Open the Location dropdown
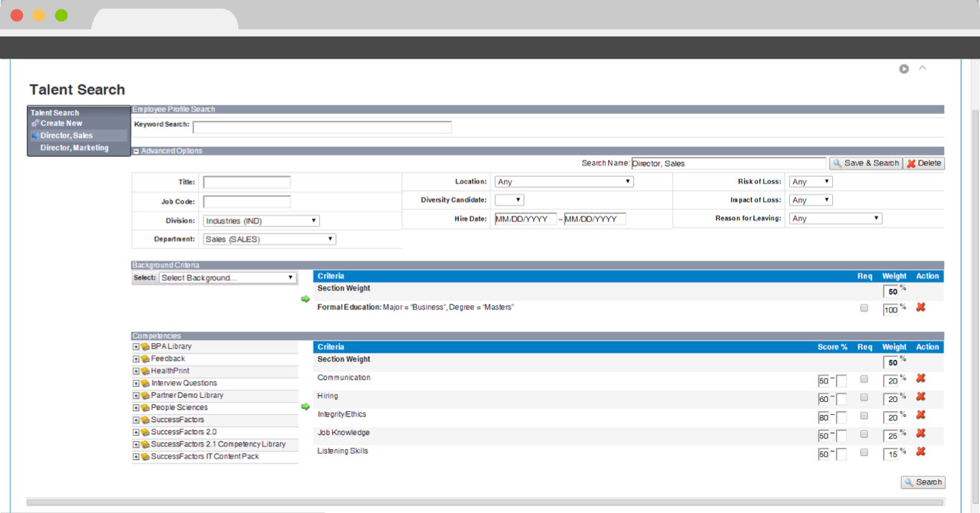 (x=564, y=182)
